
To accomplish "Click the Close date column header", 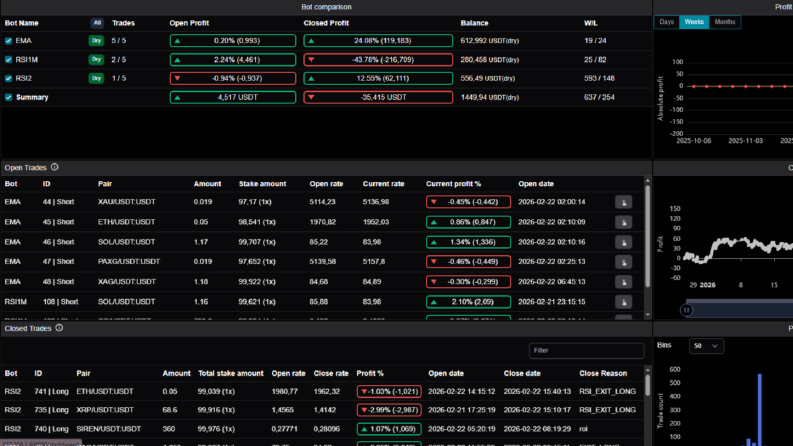I will click(522, 374).
